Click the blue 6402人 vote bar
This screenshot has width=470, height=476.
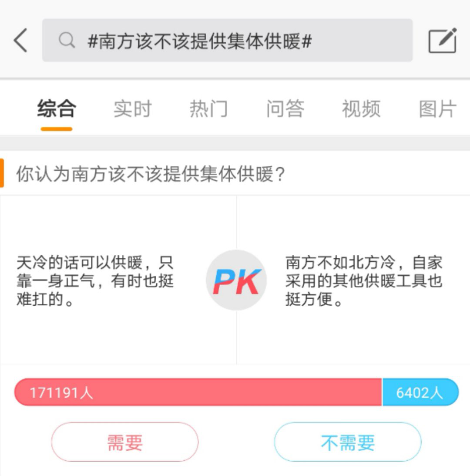[x=420, y=392]
